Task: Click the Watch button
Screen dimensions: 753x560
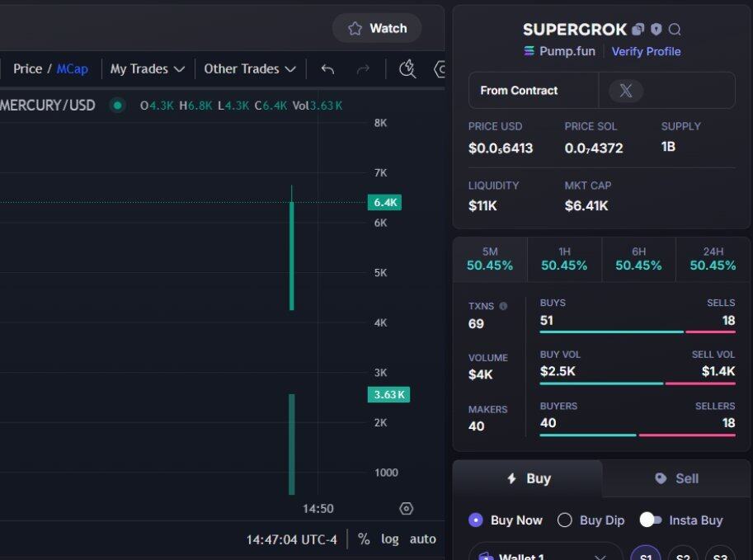Action: click(377, 28)
